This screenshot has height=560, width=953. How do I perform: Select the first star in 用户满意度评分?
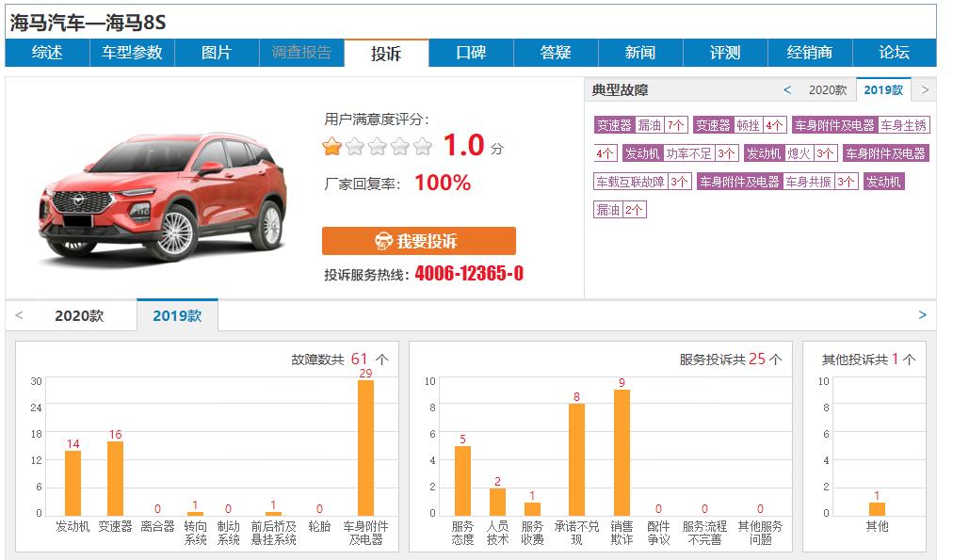coord(331,147)
